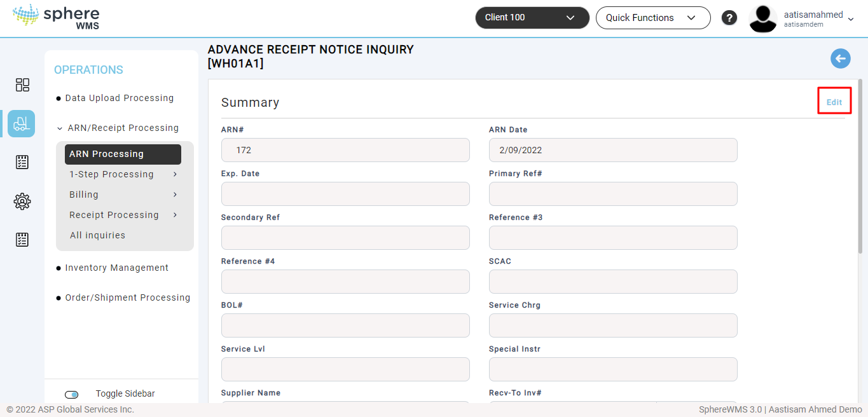
Task: Open the Inventory Management menu
Action: pyautogui.click(x=116, y=268)
